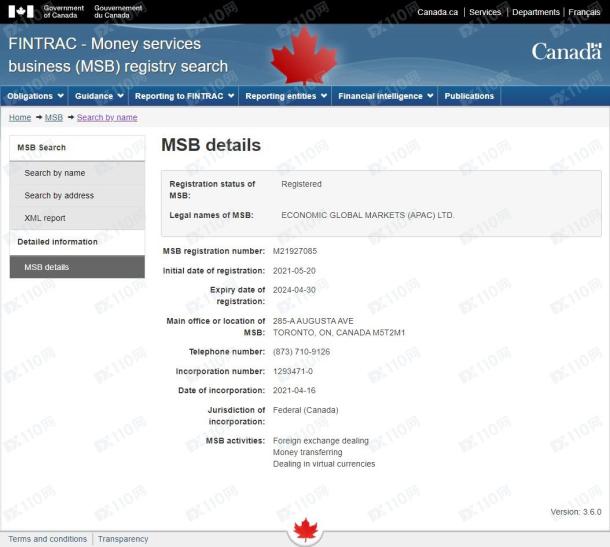Click registration number M21927085

[x=295, y=251]
